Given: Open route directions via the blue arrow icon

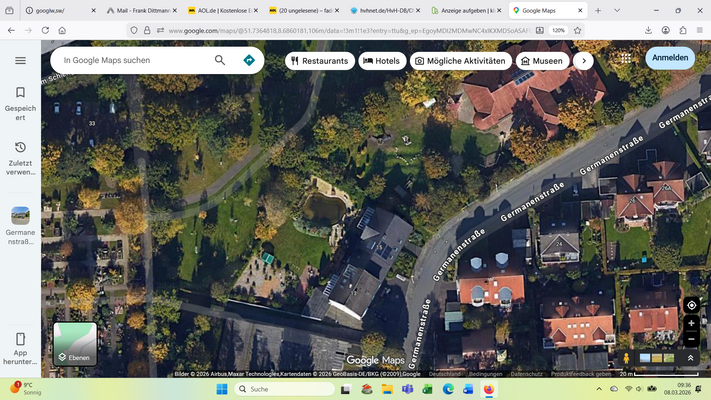Looking at the screenshot, I should pos(249,60).
